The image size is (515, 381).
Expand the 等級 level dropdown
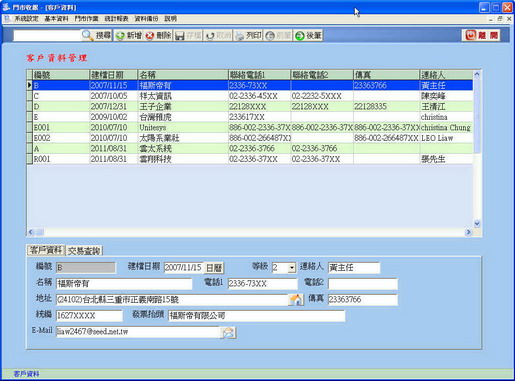coord(292,268)
